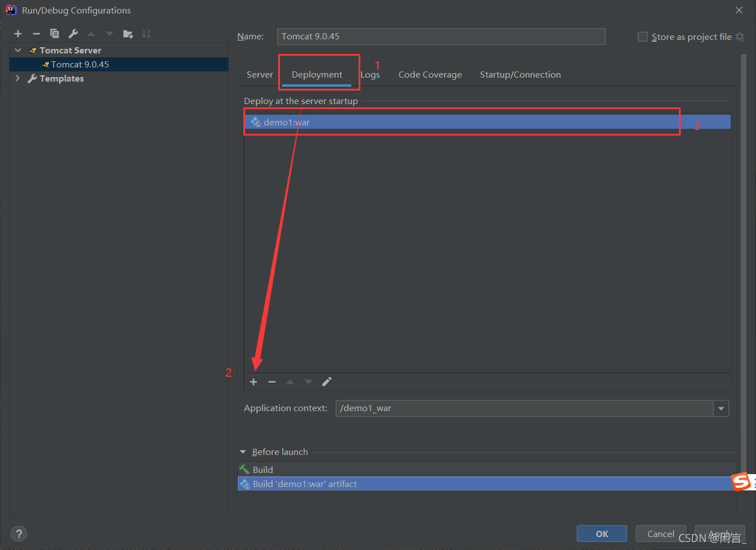The image size is (756, 550).
Task: Create new folder icon in left toolbar
Action: pos(128,34)
